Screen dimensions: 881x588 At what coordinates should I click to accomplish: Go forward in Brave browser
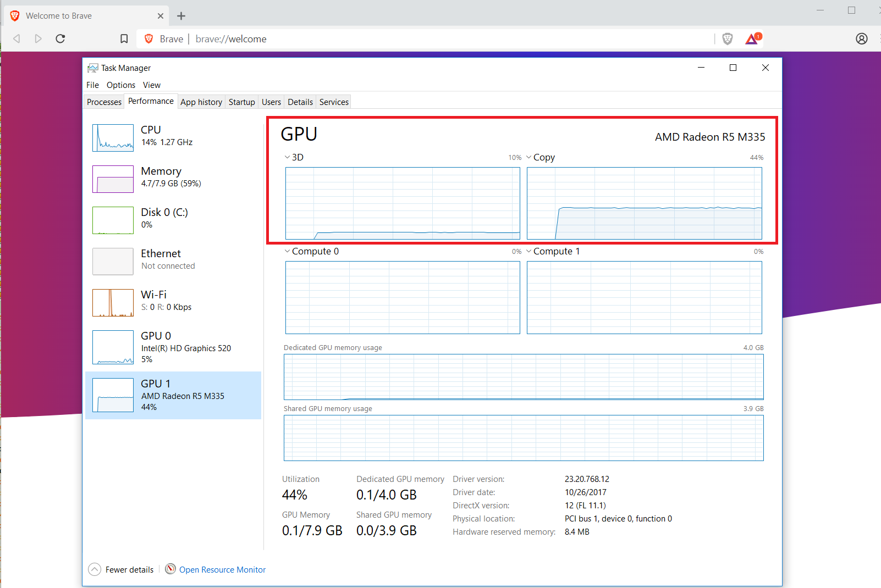point(38,38)
